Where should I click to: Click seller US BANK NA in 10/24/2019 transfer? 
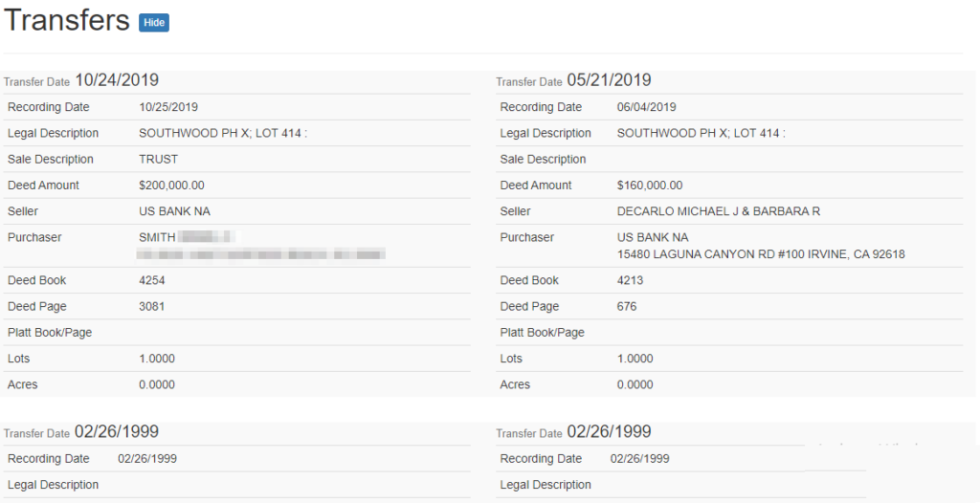171,211
